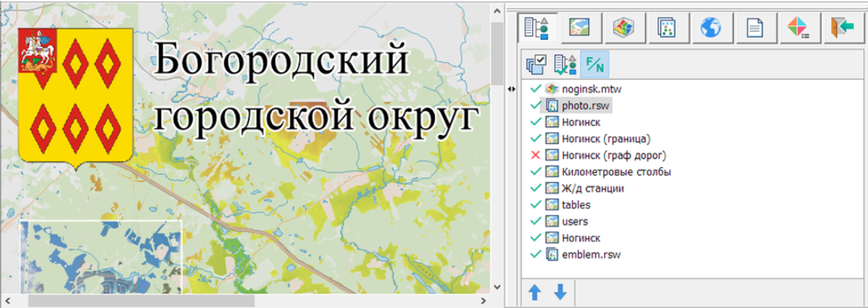Select the Ногинск (граница) layer
Screen dimensions: 868x308
(x=606, y=139)
